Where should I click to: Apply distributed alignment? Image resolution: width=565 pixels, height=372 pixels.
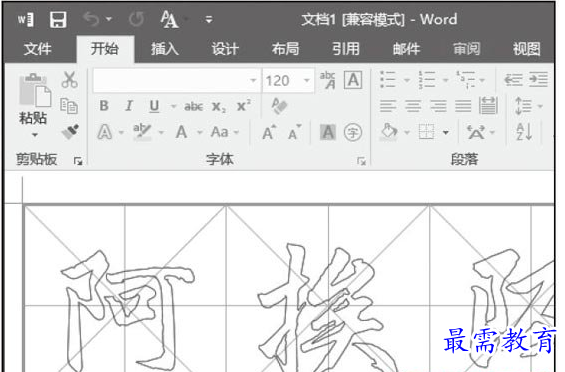click(x=488, y=106)
